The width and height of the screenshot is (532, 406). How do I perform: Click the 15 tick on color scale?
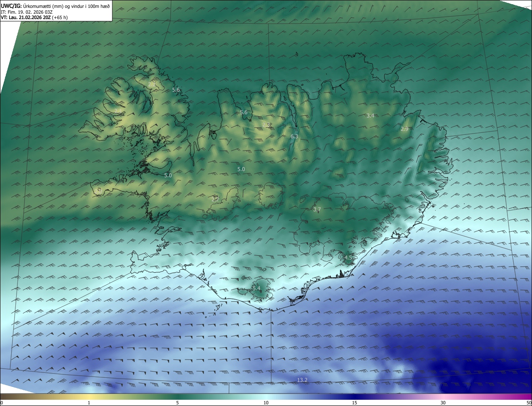(355, 403)
